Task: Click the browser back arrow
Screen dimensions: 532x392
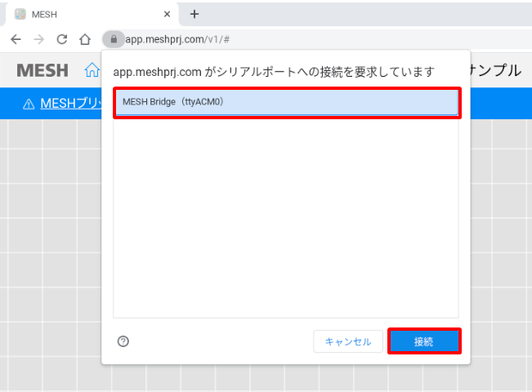Action: click(16, 39)
